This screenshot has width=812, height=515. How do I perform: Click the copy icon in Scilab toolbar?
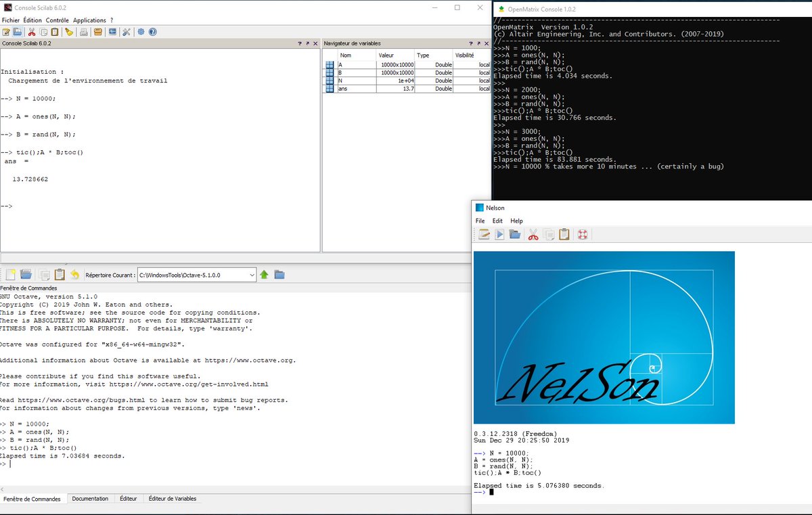(43, 32)
